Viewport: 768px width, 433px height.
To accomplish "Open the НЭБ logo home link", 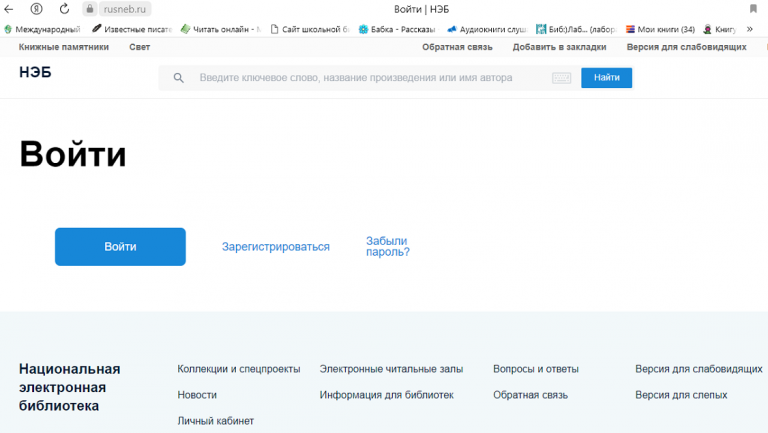I will [x=35, y=73].
